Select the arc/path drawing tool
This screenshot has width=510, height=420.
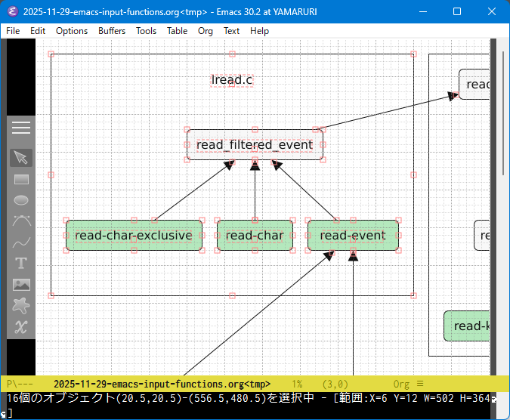pos(21,221)
